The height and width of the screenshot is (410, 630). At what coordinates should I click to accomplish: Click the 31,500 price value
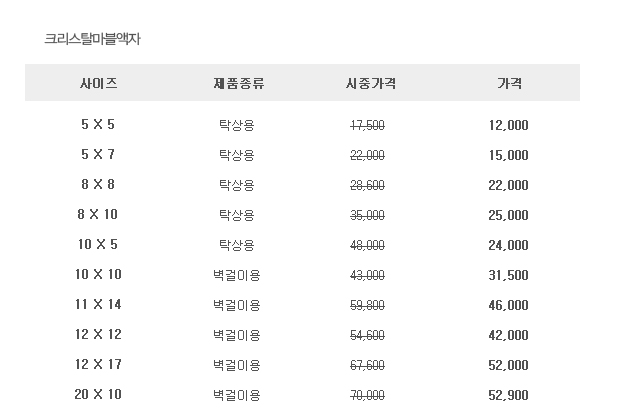tap(508, 275)
